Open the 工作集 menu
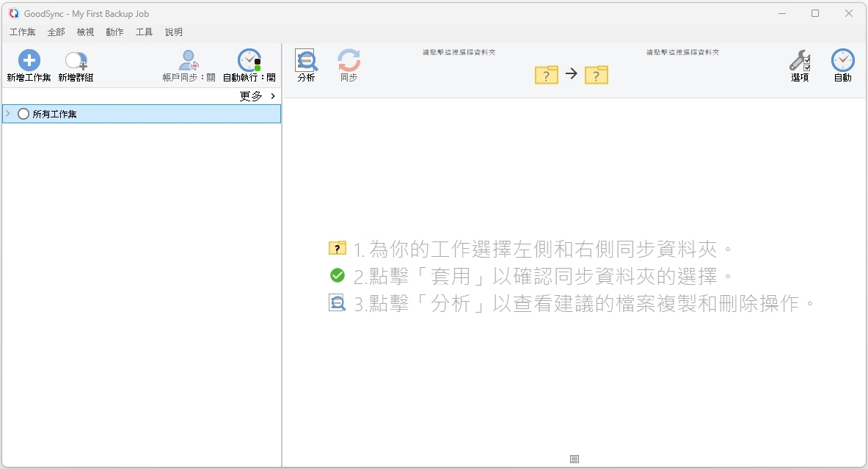The height and width of the screenshot is (469, 868). click(x=22, y=32)
